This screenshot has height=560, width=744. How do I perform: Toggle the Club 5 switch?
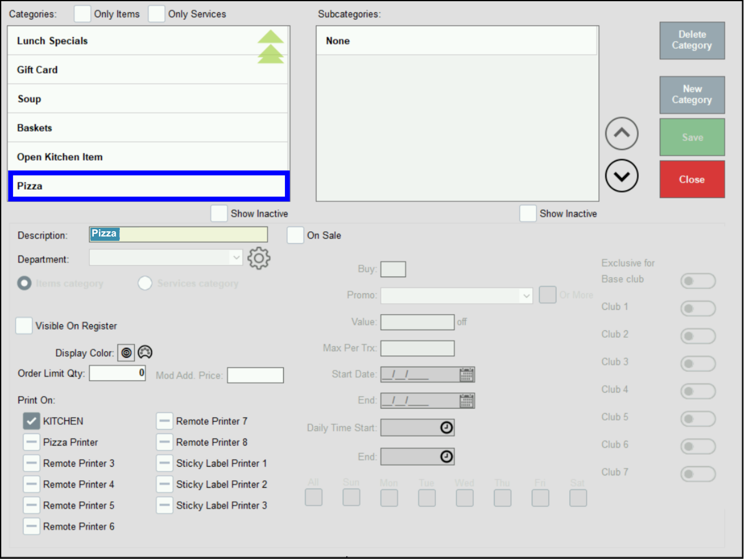coord(698,419)
